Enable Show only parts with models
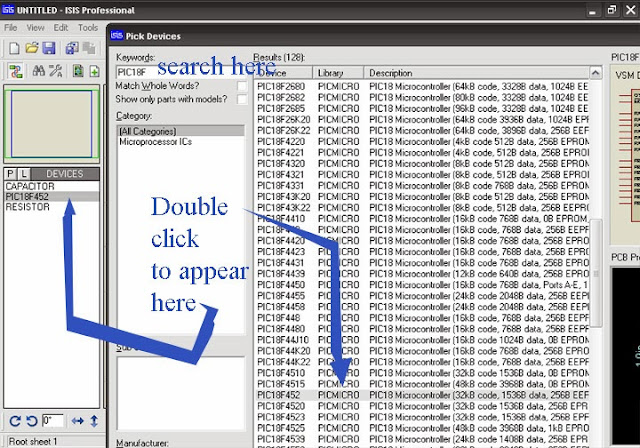Viewport: 640px width, 448px height. [x=242, y=99]
